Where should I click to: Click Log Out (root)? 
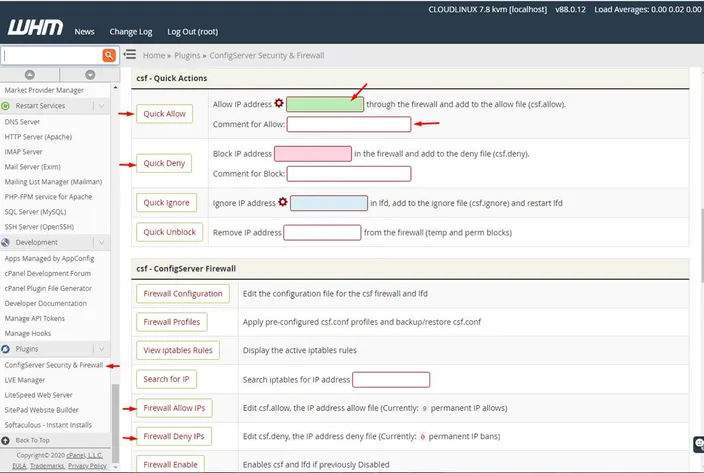coord(193,32)
